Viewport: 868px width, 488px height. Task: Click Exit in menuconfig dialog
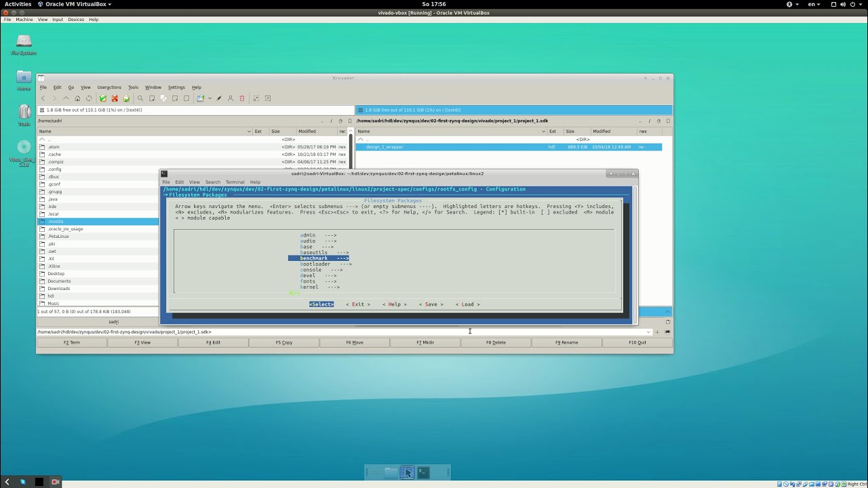coord(358,304)
